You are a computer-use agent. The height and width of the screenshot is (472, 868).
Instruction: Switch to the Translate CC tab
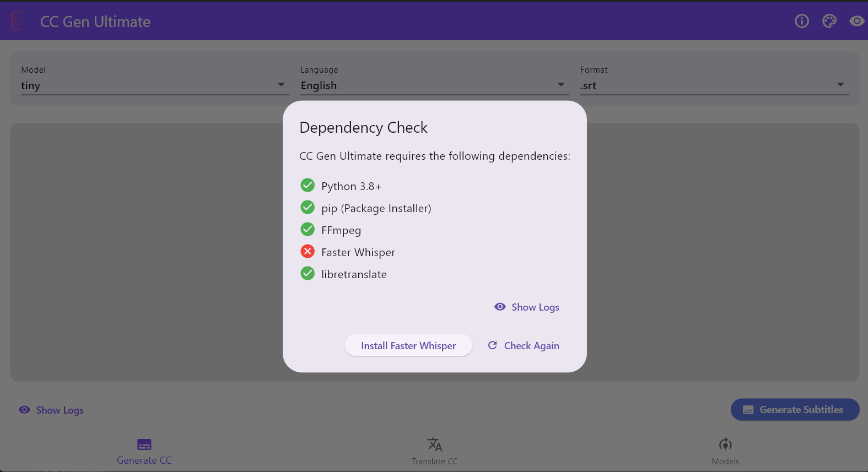point(435,452)
